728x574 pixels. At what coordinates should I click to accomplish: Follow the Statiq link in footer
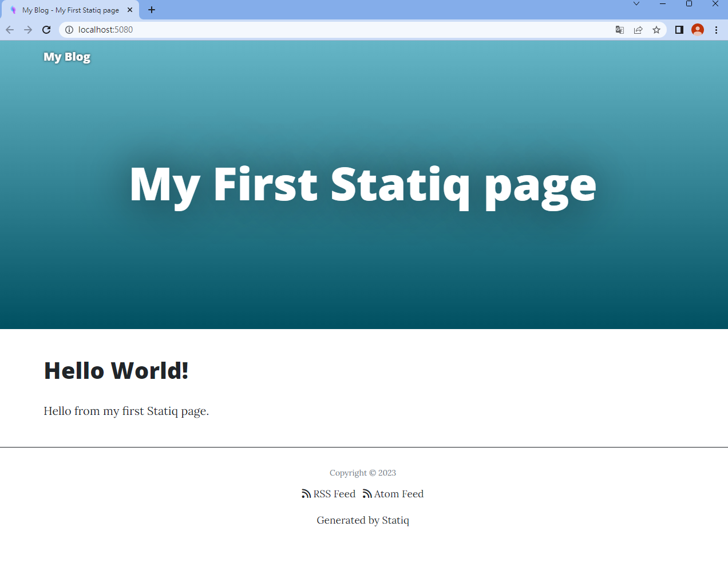(x=395, y=520)
